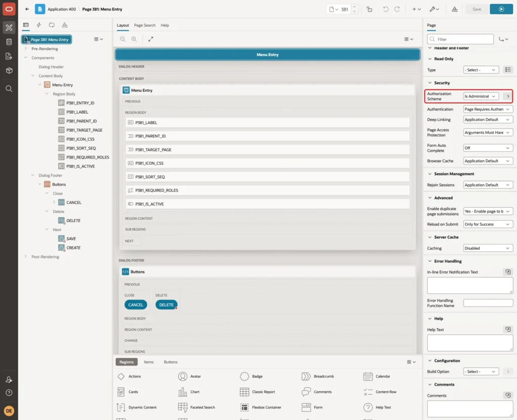Open the Utilities wrench menu
Screen dimensions: 517x420
pos(434,9)
